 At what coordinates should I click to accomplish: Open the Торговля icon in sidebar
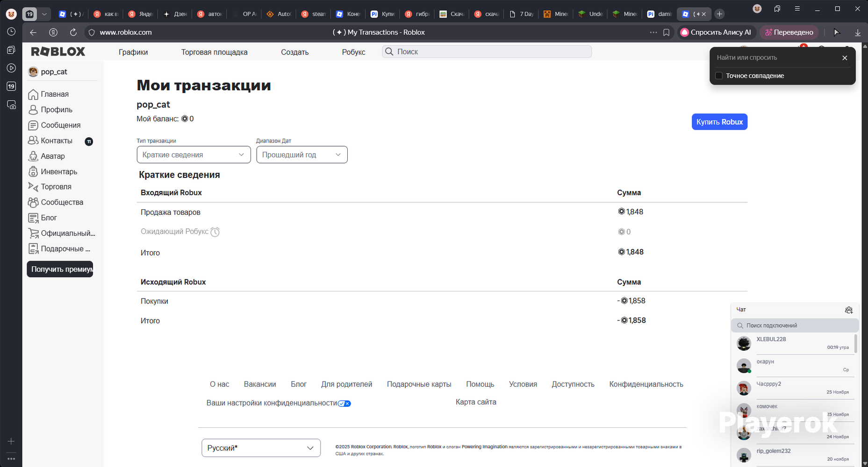33,187
